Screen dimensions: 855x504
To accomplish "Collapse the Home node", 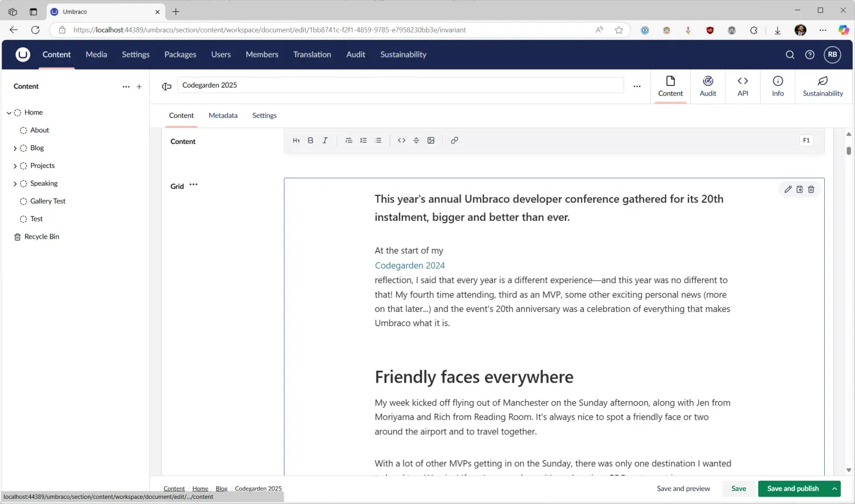I will pyautogui.click(x=9, y=112).
